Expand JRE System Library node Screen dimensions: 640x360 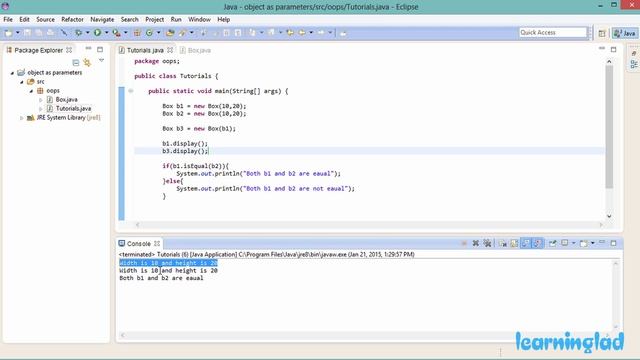click(x=22, y=118)
